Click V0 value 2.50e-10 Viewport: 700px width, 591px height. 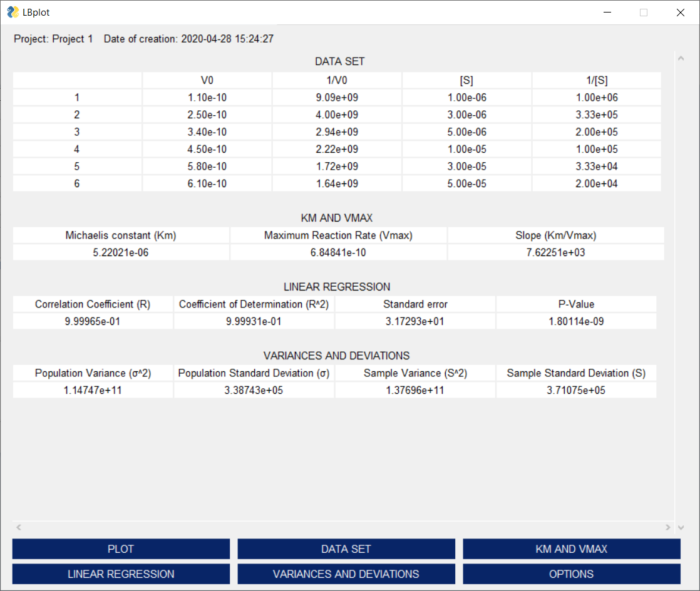tap(207, 115)
